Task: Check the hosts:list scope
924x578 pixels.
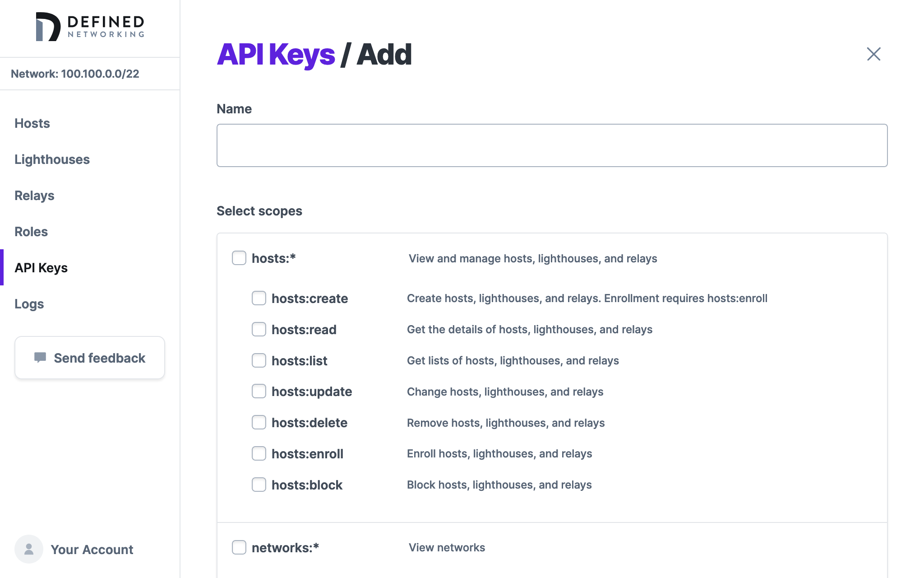Action: [259, 360]
